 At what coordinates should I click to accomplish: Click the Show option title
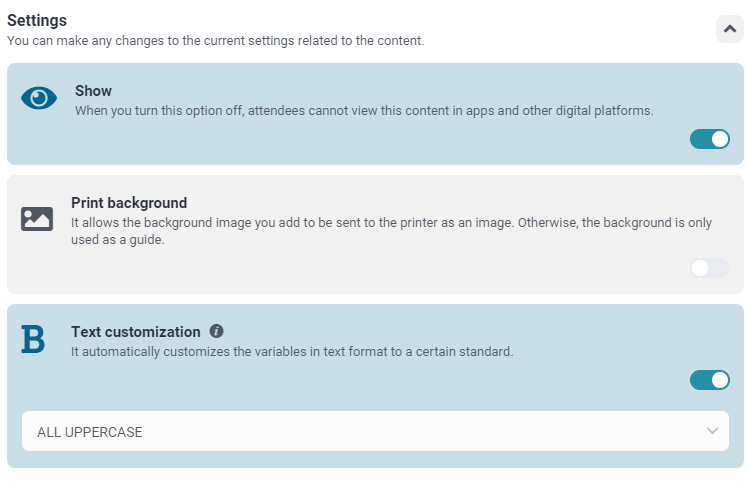(93, 91)
